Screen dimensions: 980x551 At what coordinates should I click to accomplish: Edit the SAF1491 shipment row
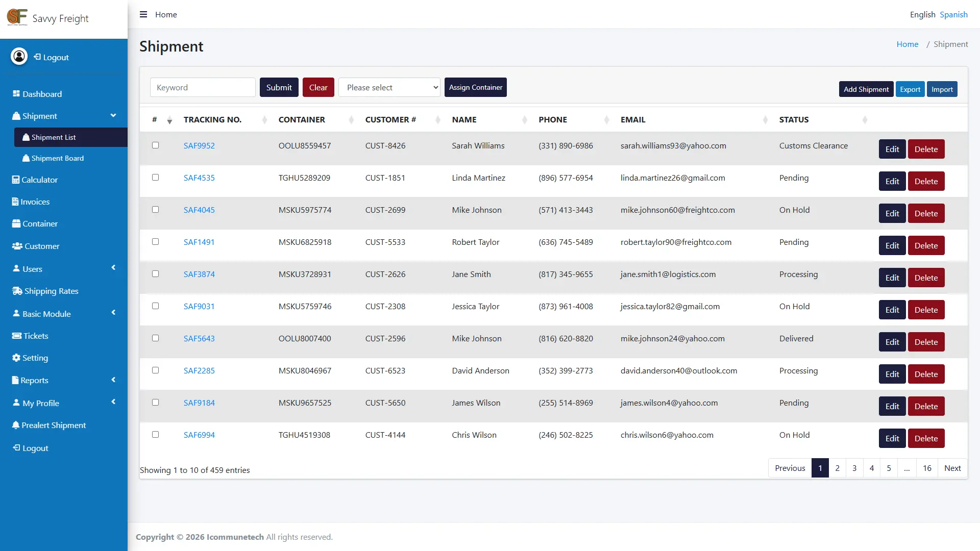892,245
